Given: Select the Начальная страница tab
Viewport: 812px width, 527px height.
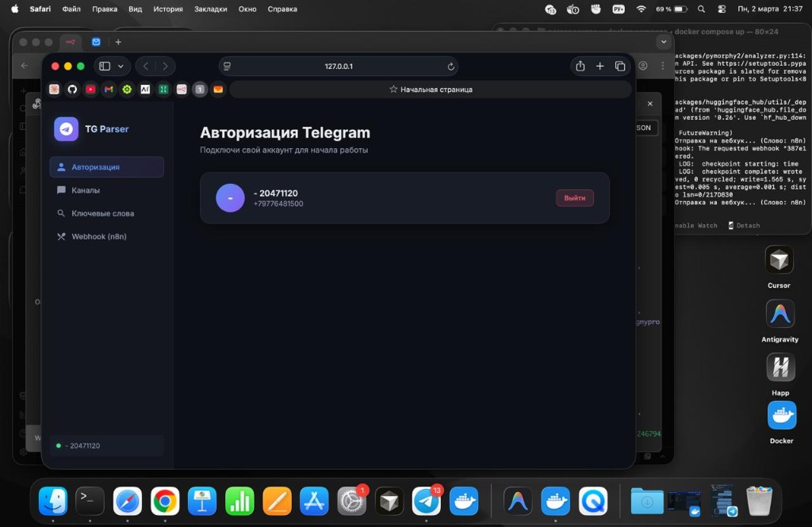Looking at the screenshot, I should (x=431, y=90).
